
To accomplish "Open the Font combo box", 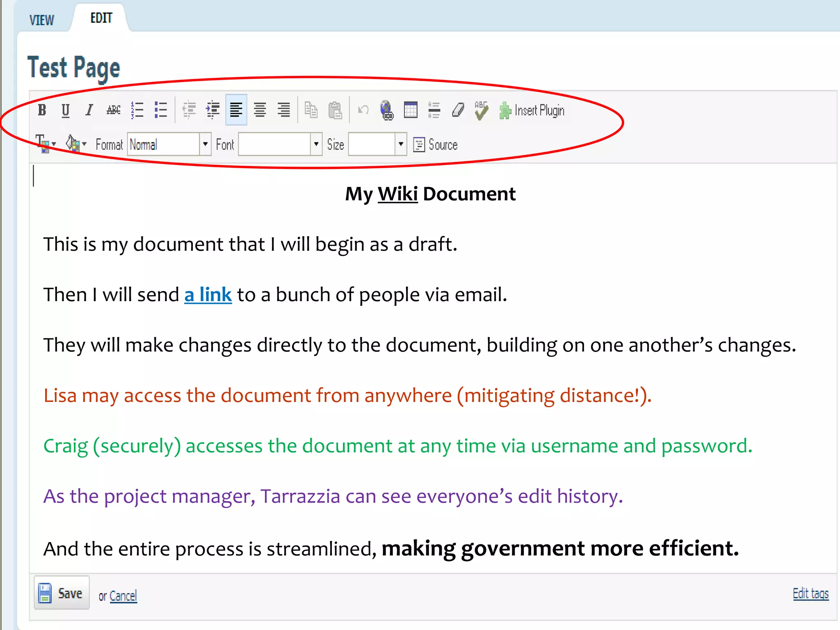I will 280,144.
